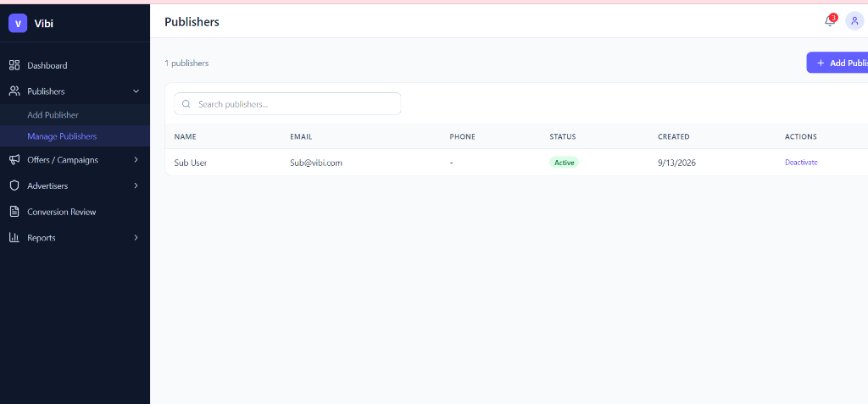This screenshot has height=404, width=868.
Task: Click the search magnifier icon
Action: click(x=186, y=104)
